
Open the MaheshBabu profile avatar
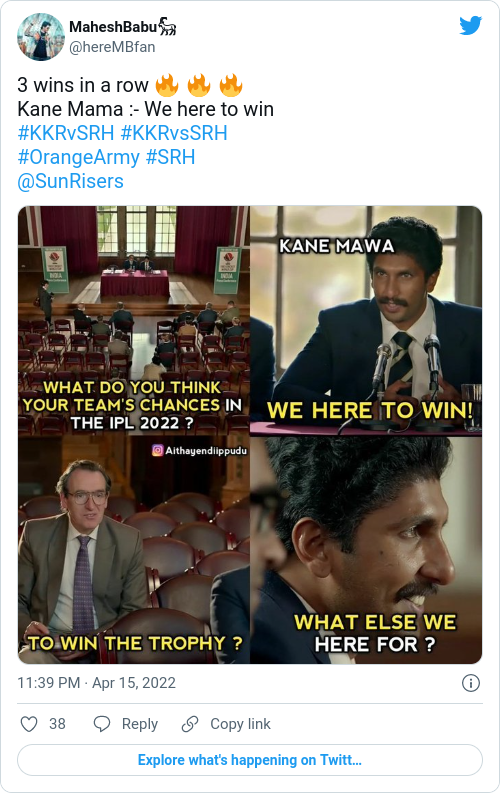click(40, 37)
